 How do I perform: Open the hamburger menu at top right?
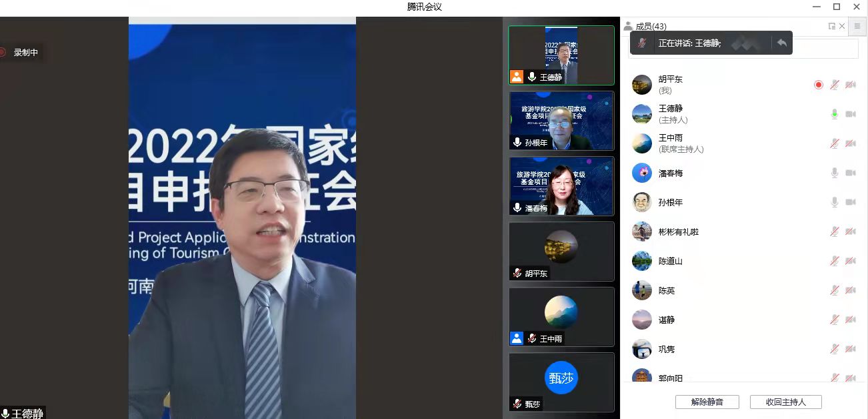[x=857, y=26]
